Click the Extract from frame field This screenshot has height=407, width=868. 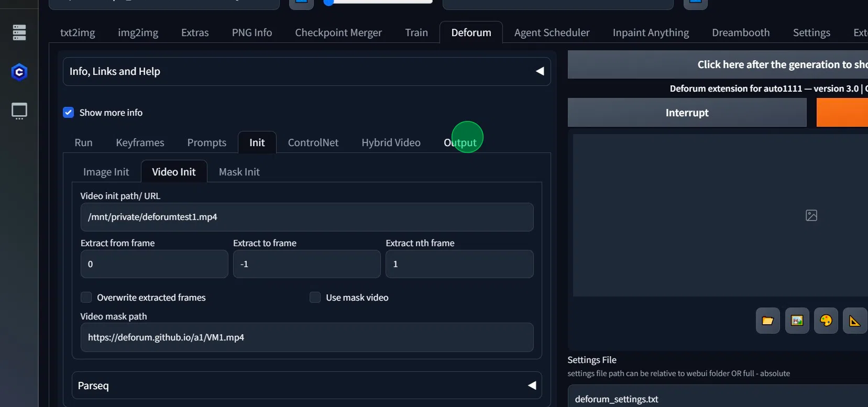click(155, 264)
